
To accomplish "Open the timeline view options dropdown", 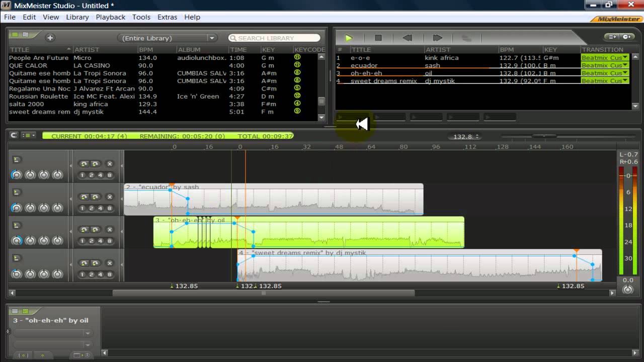I will (x=28, y=135).
